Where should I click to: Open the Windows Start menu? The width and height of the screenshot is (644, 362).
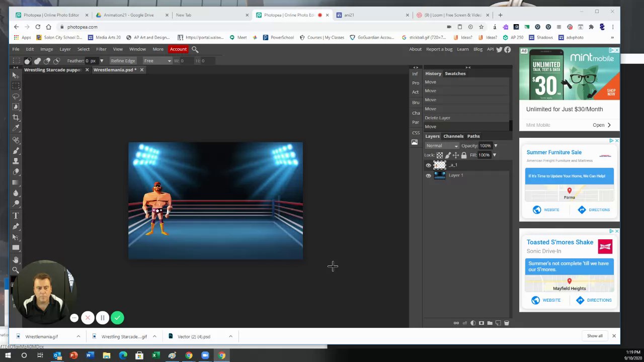(x=8, y=356)
